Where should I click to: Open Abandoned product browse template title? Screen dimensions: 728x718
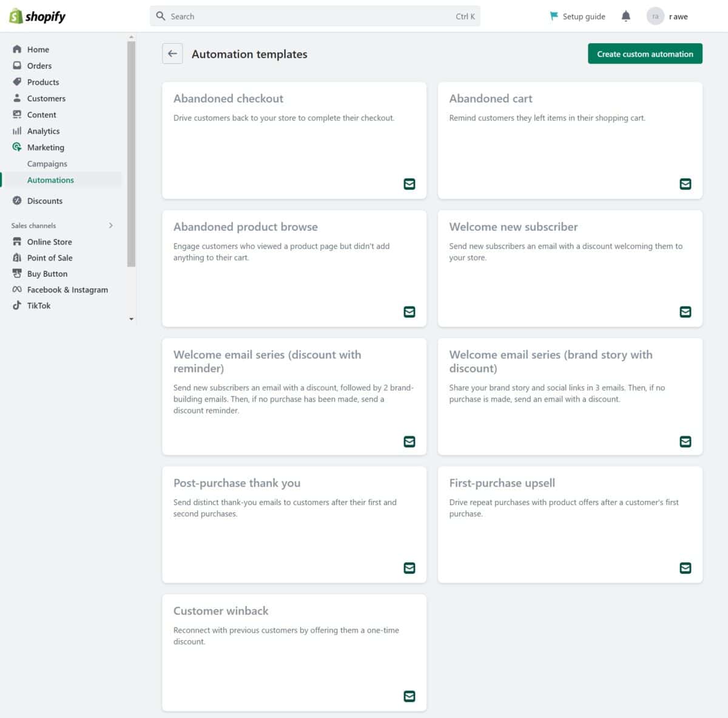[246, 226]
